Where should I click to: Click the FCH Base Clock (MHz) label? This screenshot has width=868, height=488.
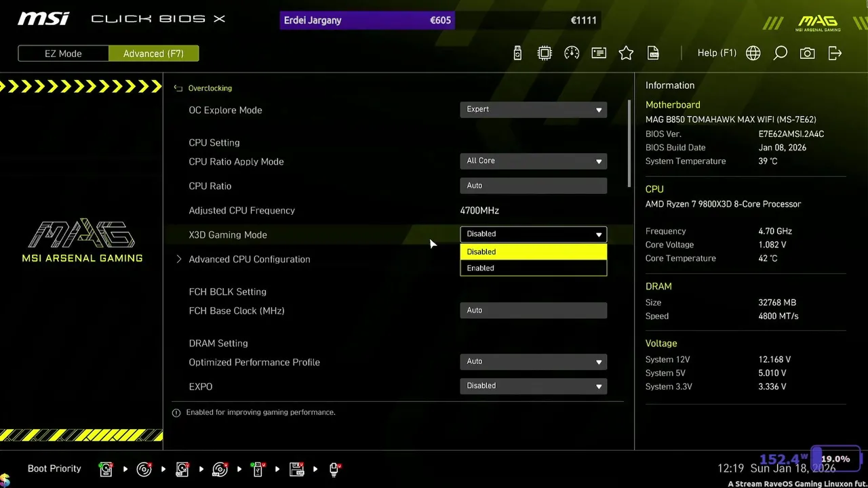[x=237, y=310]
